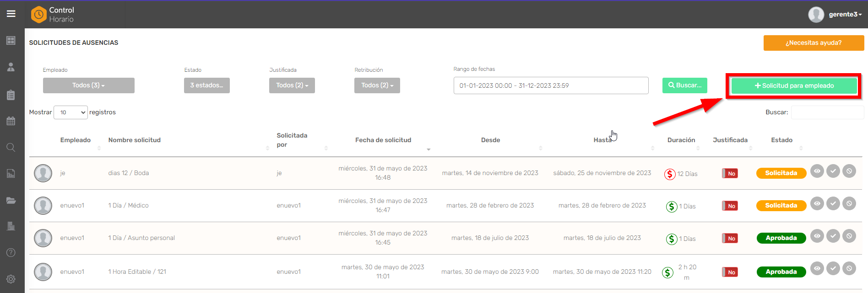This screenshot has width=868, height=293.
Task: Open the hamburger menu icon
Action: point(11,14)
